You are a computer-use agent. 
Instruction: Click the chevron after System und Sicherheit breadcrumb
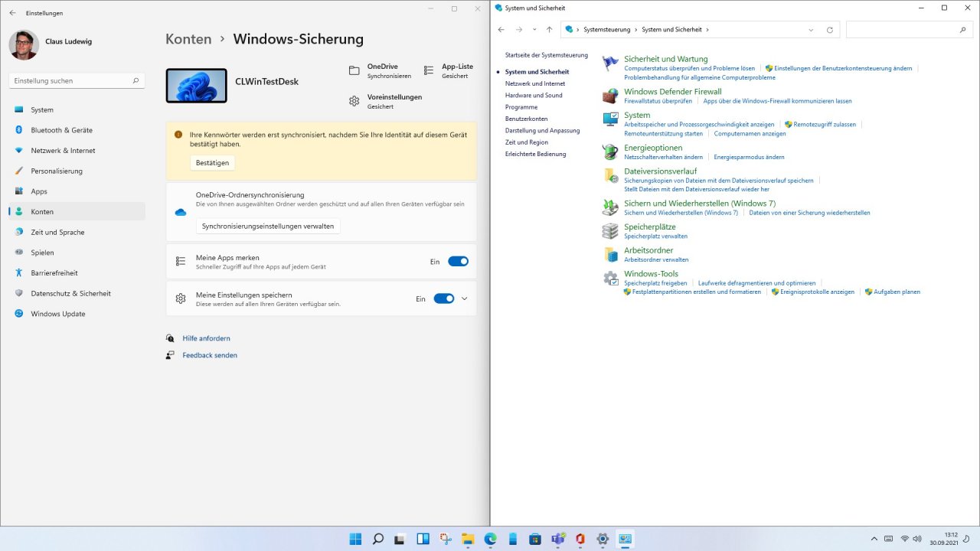click(x=707, y=30)
